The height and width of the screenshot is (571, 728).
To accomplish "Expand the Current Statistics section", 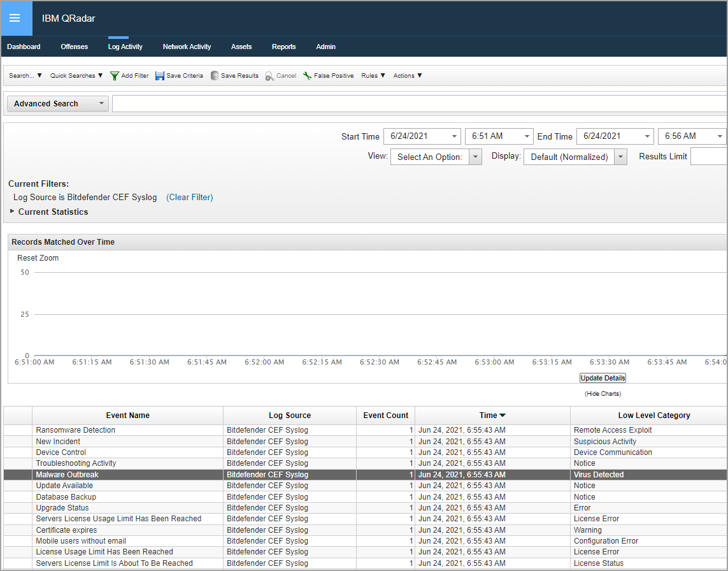I will point(12,212).
